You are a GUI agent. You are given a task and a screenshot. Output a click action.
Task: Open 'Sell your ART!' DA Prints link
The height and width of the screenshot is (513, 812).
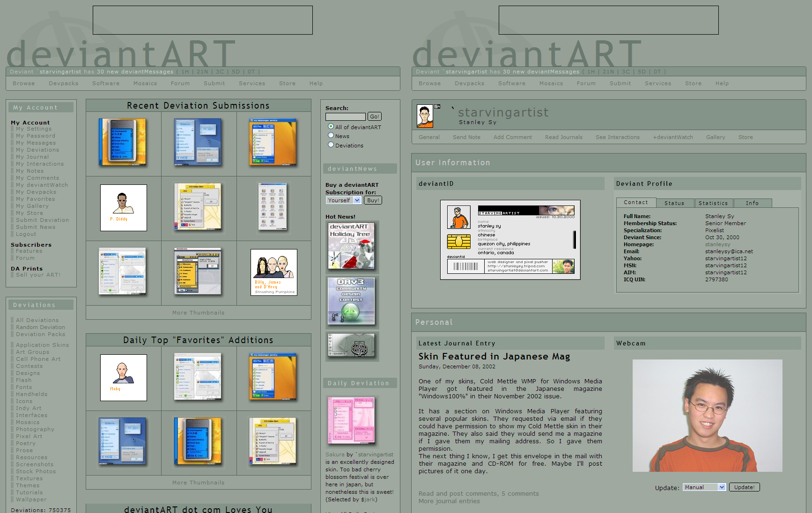pyautogui.click(x=38, y=275)
